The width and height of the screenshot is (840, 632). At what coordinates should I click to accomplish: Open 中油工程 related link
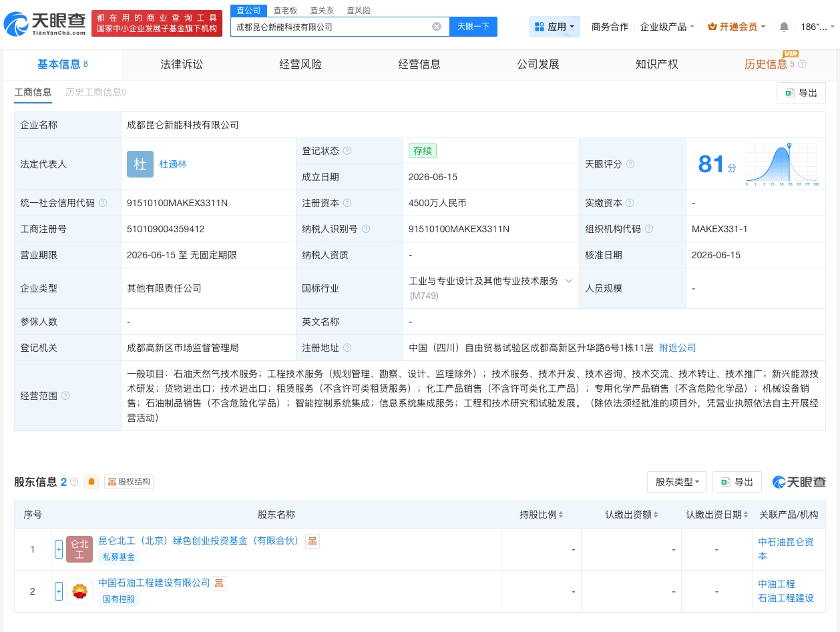777,584
